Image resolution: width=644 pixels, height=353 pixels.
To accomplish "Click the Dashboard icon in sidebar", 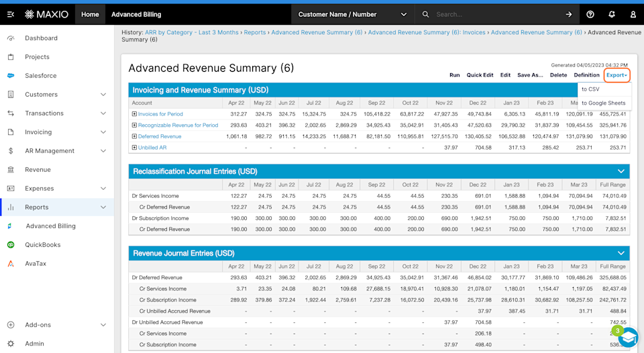I will coord(11,38).
